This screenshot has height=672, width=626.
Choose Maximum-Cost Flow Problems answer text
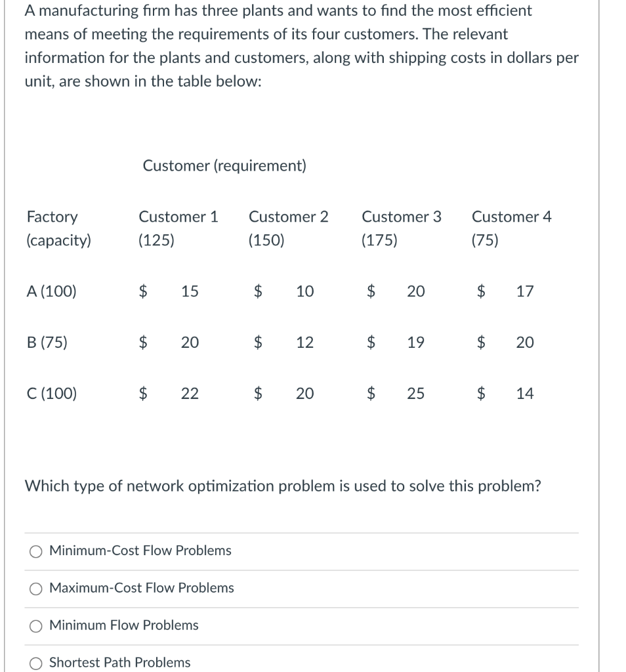pos(141,589)
